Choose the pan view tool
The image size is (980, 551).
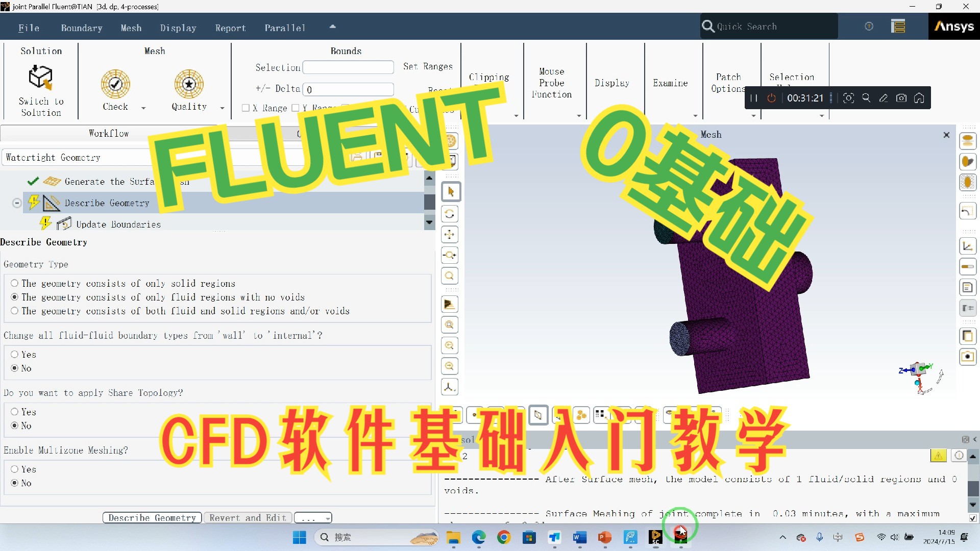[x=449, y=234]
